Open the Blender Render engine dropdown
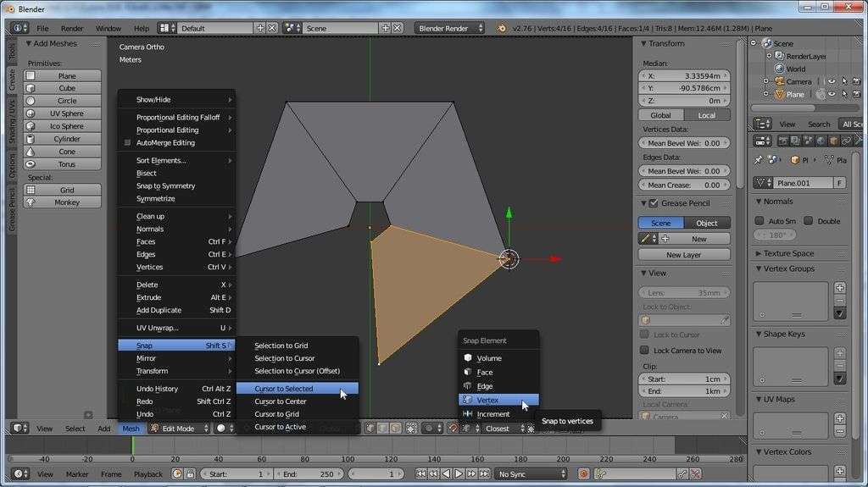The height and width of the screenshot is (487, 868). coord(449,28)
